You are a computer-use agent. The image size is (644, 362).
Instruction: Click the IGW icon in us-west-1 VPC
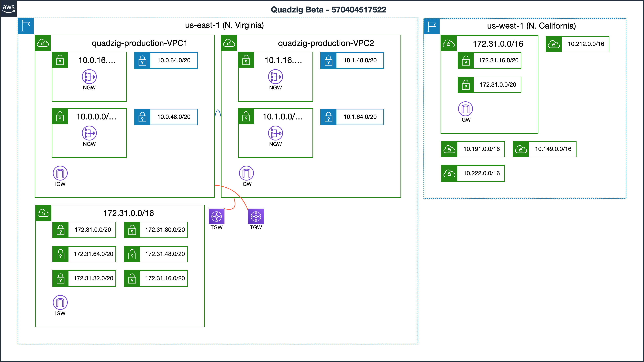(x=465, y=109)
